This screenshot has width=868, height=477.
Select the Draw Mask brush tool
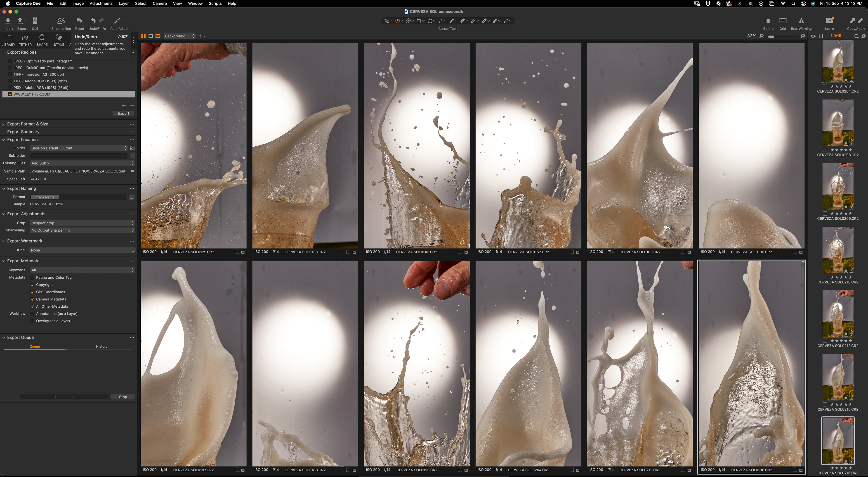click(x=452, y=21)
